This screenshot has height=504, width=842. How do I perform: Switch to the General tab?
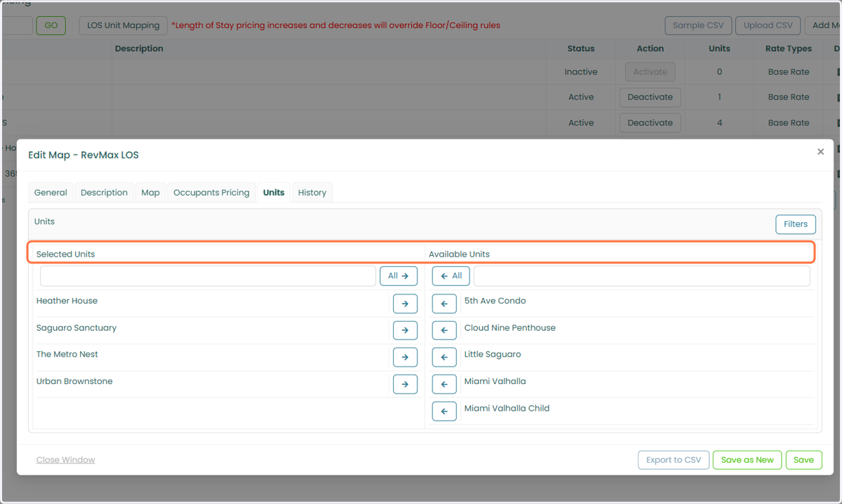click(x=51, y=193)
